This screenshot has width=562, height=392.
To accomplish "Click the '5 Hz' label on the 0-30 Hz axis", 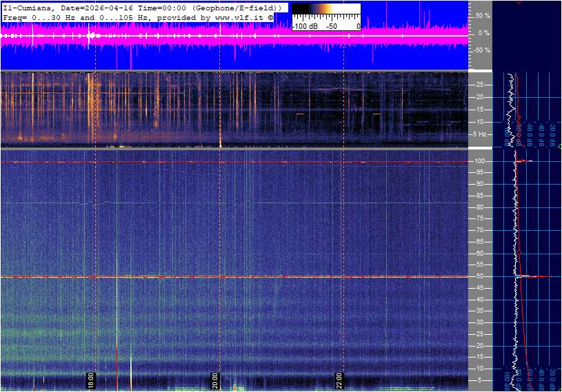I will [479, 134].
